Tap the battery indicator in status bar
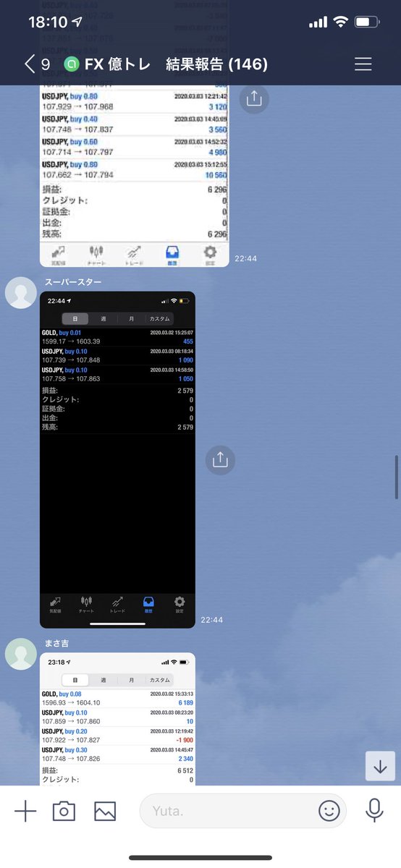Screen dimensions: 401x868 coord(367,22)
